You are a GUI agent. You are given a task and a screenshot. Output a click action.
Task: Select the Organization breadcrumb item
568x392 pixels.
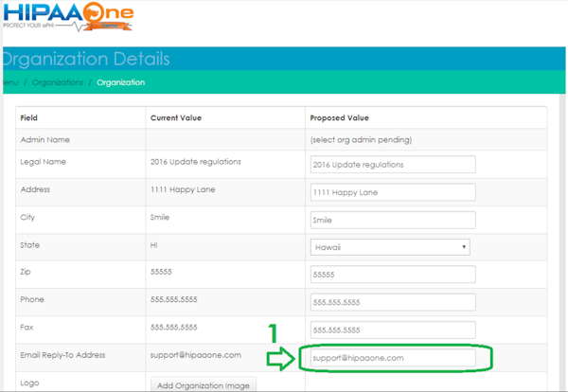pyautogui.click(x=120, y=82)
